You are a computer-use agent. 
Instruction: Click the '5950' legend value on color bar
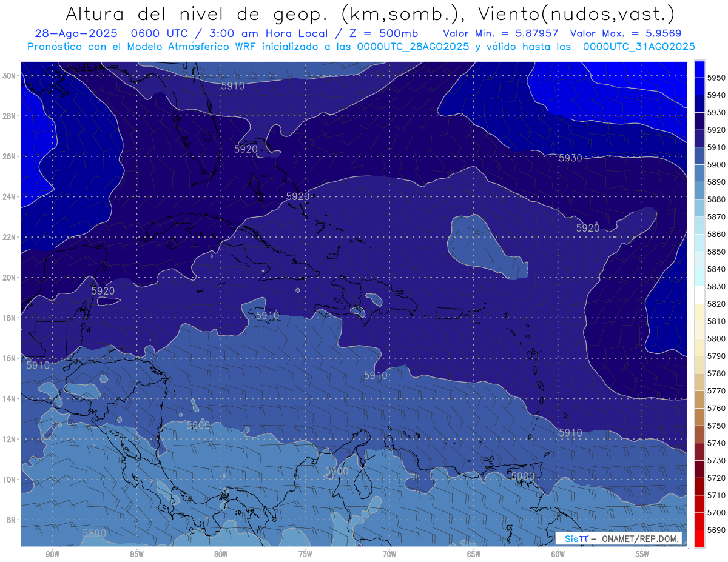[x=716, y=78]
